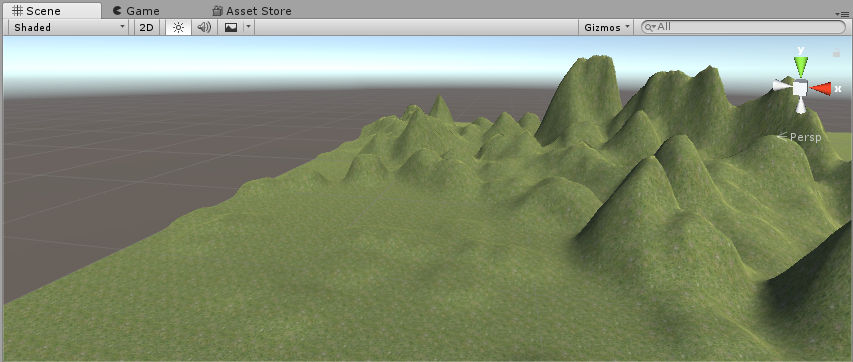The height and width of the screenshot is (362, 853).
Task: Click the white left cone on the gizmo
Action: tap(782, 86)
